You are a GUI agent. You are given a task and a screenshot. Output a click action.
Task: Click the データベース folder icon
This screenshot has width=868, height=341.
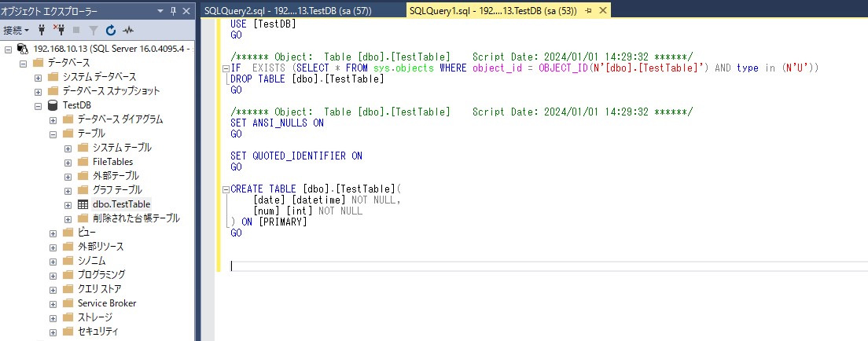[39, 63]
